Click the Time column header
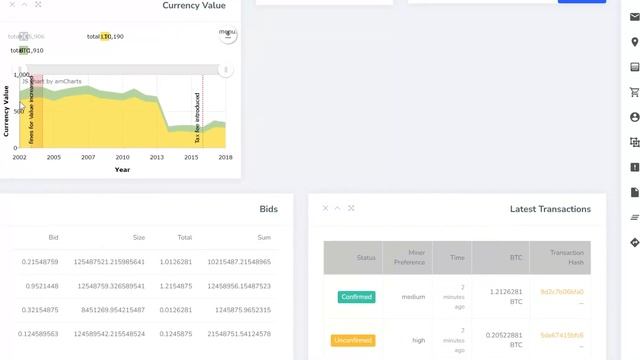This screenshot has width=640, height=360. (x=452, y=258)
